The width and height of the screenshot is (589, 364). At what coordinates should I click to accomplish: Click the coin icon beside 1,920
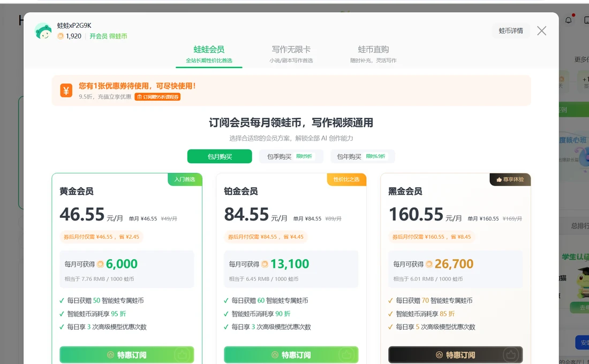pyautogui.click(x=60, y=36)
